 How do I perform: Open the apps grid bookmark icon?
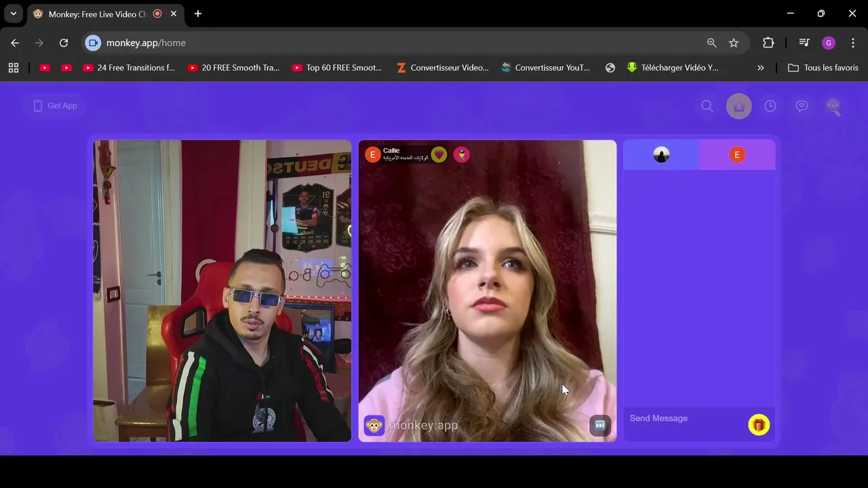[x=14, y=68]
